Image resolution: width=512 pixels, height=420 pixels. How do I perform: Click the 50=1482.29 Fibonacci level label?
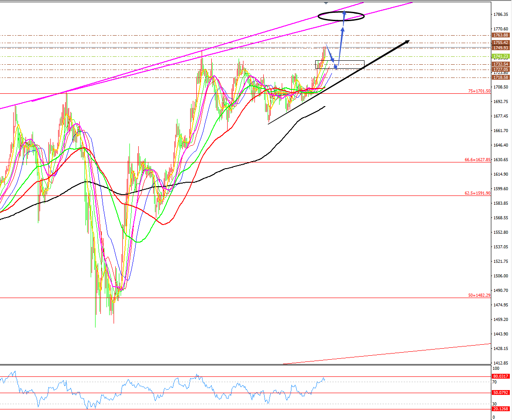(479, 295)
